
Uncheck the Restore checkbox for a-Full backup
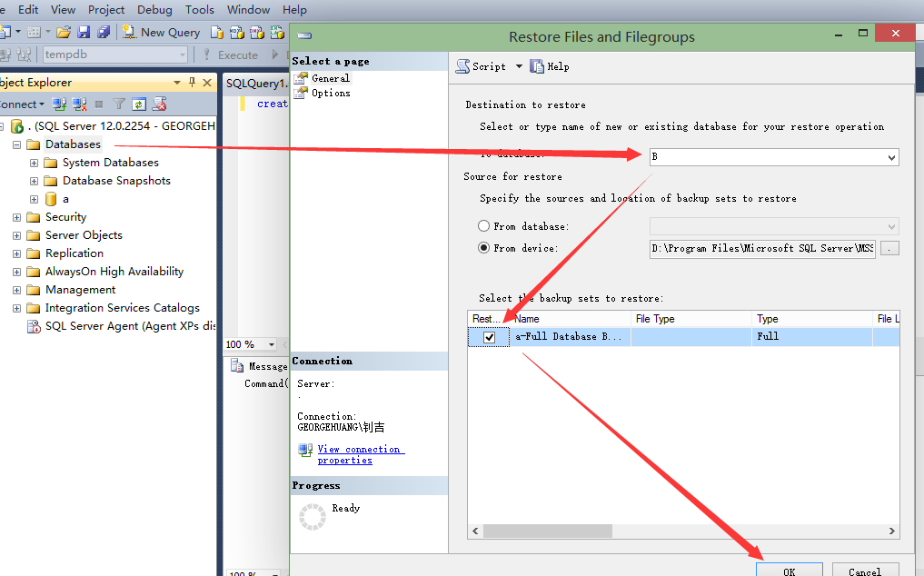click(x=490, y=337)
